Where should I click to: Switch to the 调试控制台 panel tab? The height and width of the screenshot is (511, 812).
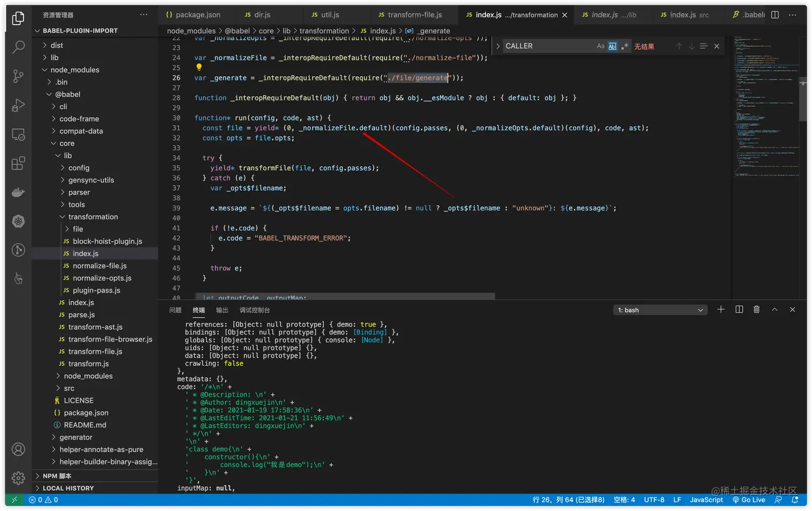(255, 310)
